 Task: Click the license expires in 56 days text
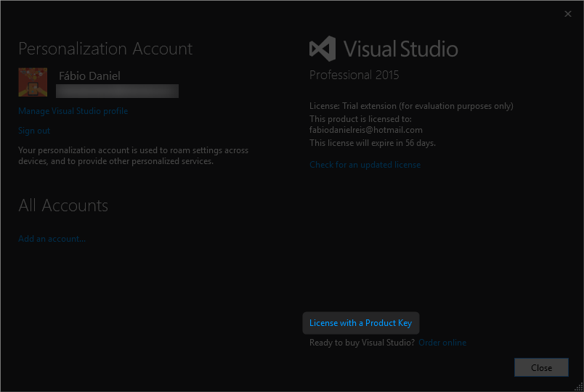(373, 143)
